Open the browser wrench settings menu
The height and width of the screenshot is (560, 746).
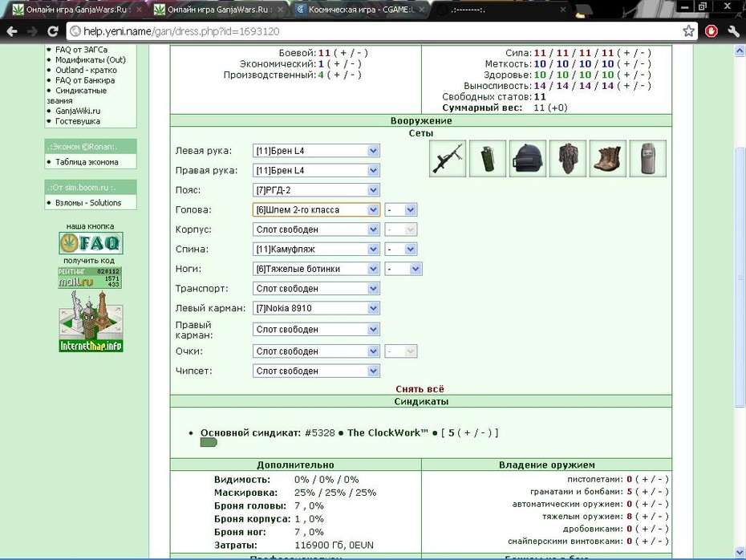pyautogui.click(x=733, y=31)
